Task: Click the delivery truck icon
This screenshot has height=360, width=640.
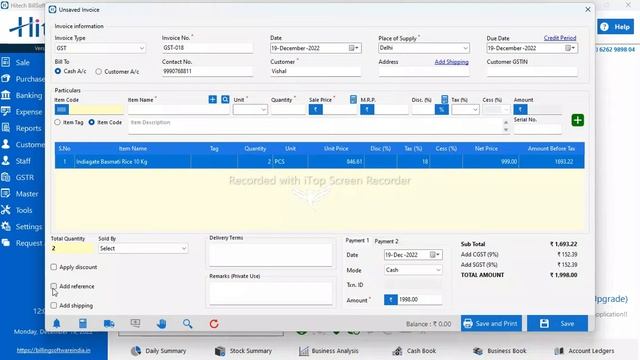Action: (109, 324)
